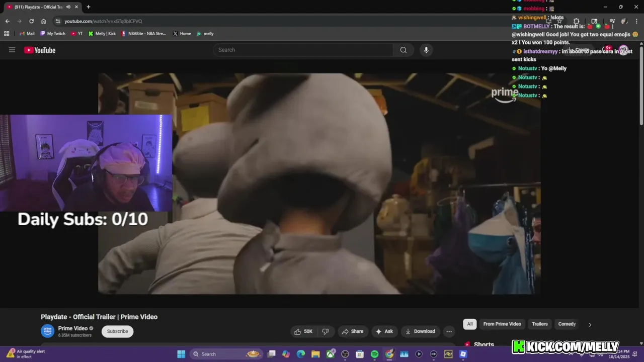The image size is (644, 362).
Task: Click the video player to pause
Action: (319, 184)
